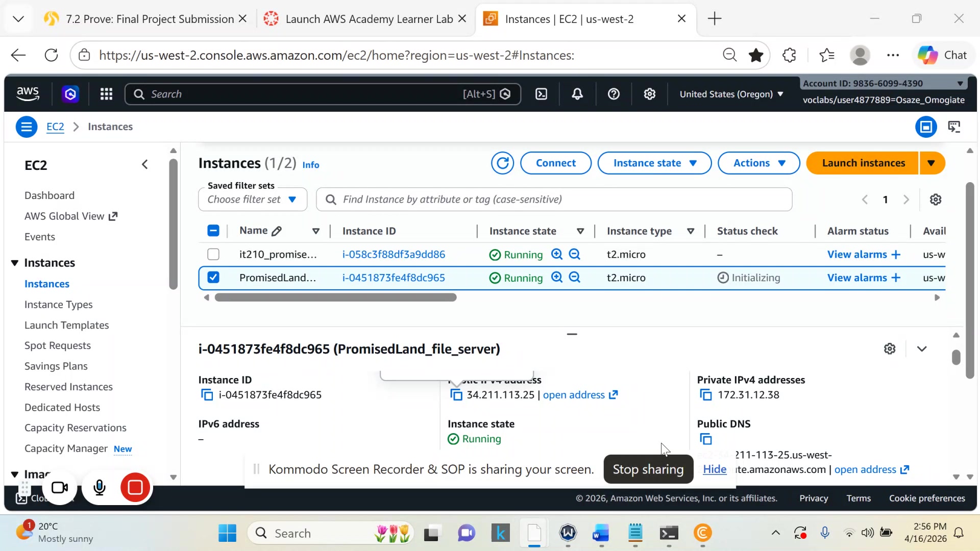Screen dimensions: 980x551
Task: Click the instance table horizontal scrollbar
Action: coord(335,297)
